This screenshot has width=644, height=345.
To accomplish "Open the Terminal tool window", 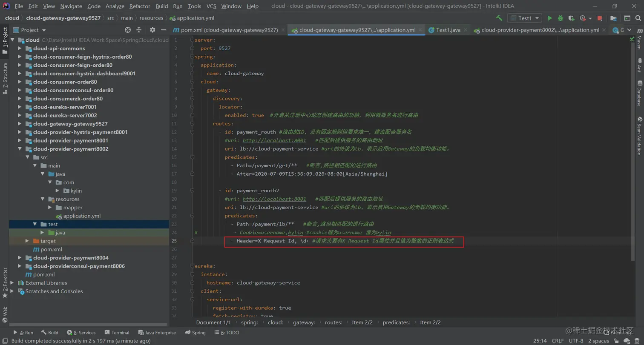I will tap(116, 333).
